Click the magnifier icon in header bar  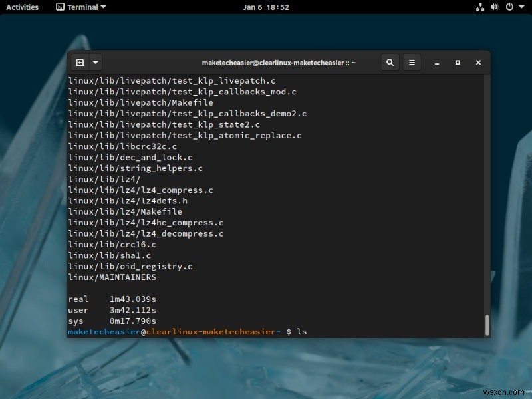point(390,62)
